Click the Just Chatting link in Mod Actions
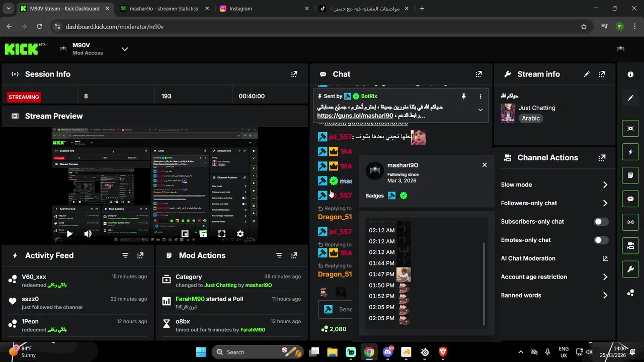Image resolution: width=644 pixels, height=362 pixels. tap(220, 285)
